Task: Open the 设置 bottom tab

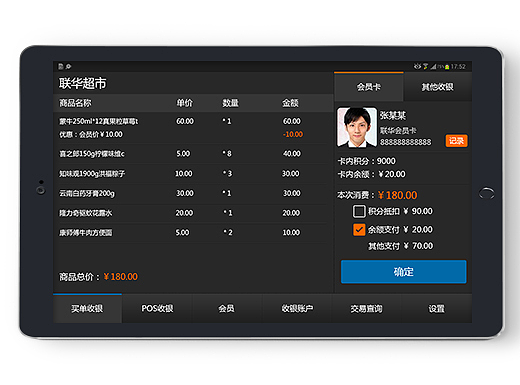Action: [436, 309]
